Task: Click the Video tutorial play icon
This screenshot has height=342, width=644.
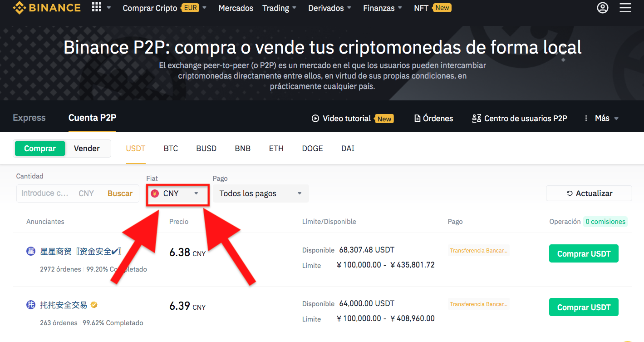Action: 315,119
